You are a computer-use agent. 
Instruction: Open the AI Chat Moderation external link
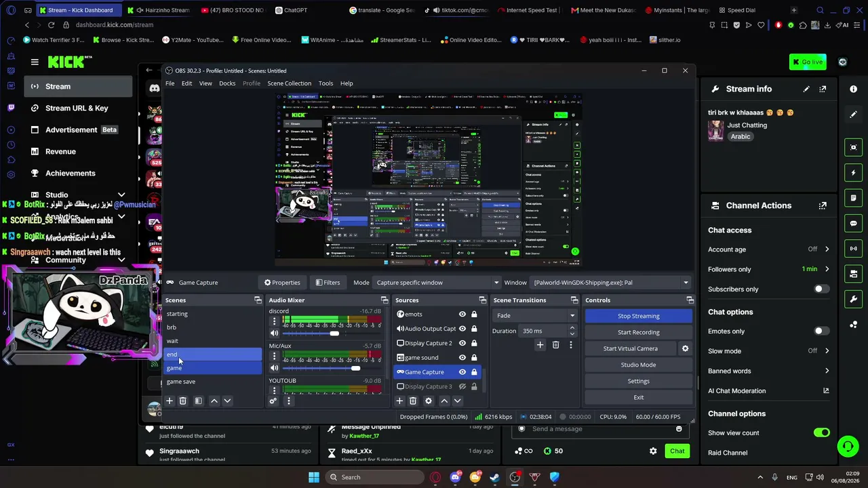[826, 390]
